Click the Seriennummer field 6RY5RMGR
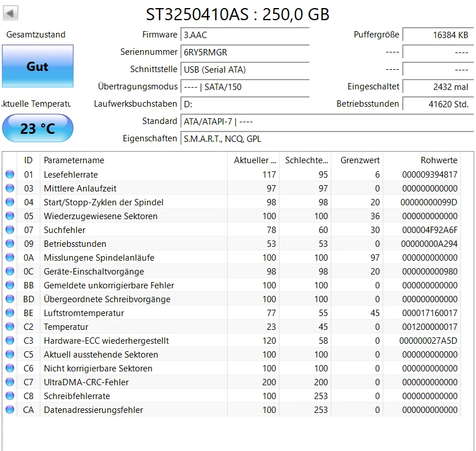476x451 pixels. coord(245,52)
